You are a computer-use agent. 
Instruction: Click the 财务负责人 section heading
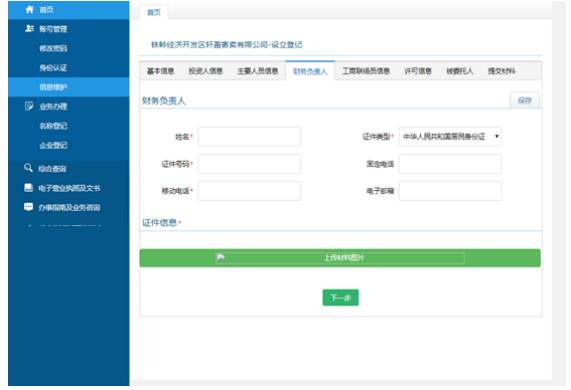click(x=164, y=101)
